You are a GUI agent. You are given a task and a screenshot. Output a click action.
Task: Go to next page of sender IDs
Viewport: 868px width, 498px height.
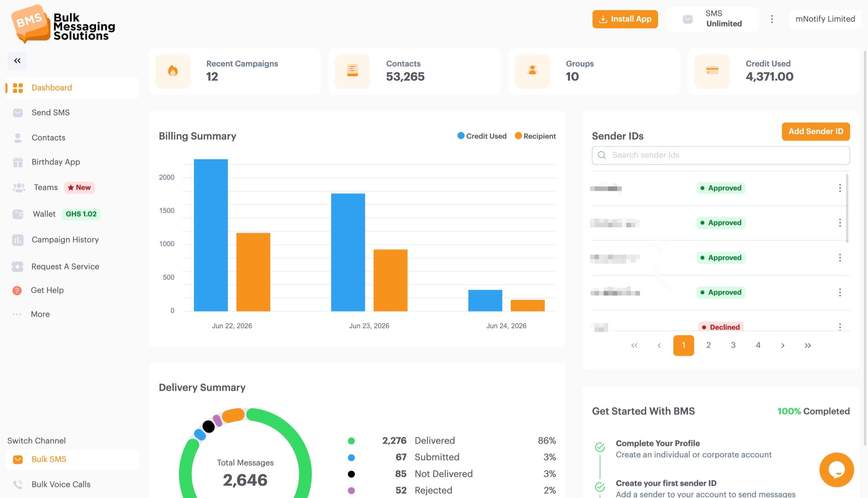[782, 345]
